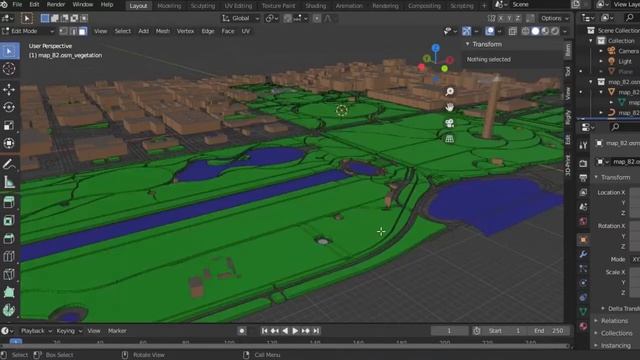
Task: Click the current frame number field
Action: click(x=449, y=331)
